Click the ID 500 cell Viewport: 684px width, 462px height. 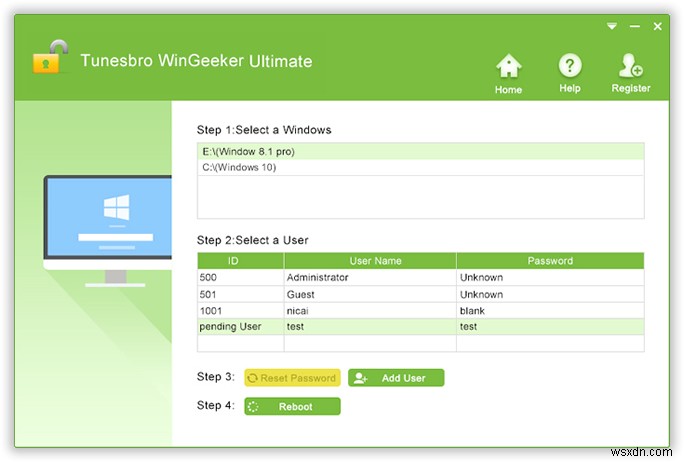click(240, 277)
